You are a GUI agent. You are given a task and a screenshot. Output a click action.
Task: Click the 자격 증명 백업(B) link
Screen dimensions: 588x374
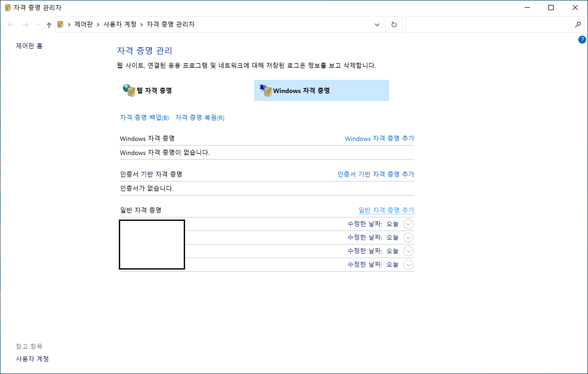(144, 118)
